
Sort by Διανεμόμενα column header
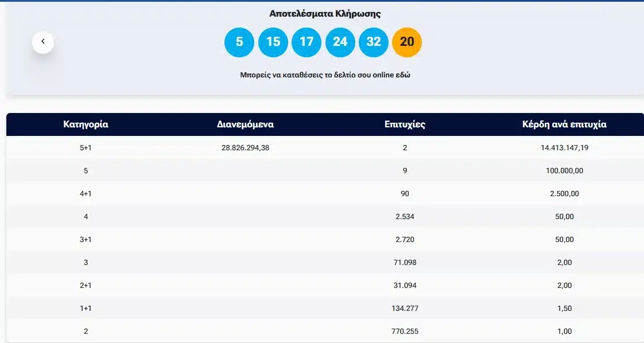245,124
